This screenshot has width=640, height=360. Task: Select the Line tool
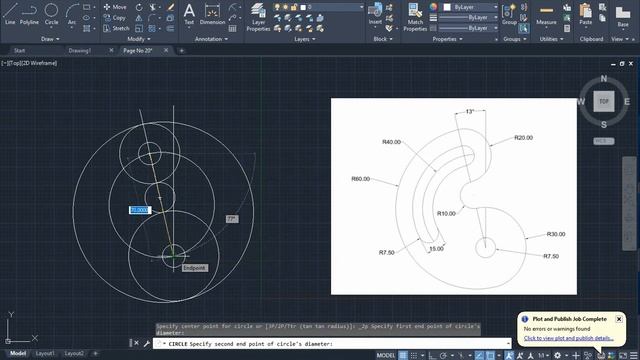click(10, 13)
